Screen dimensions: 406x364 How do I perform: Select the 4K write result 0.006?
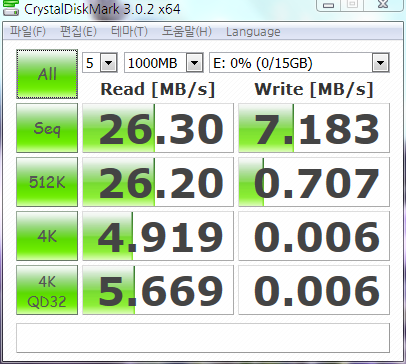314,236
